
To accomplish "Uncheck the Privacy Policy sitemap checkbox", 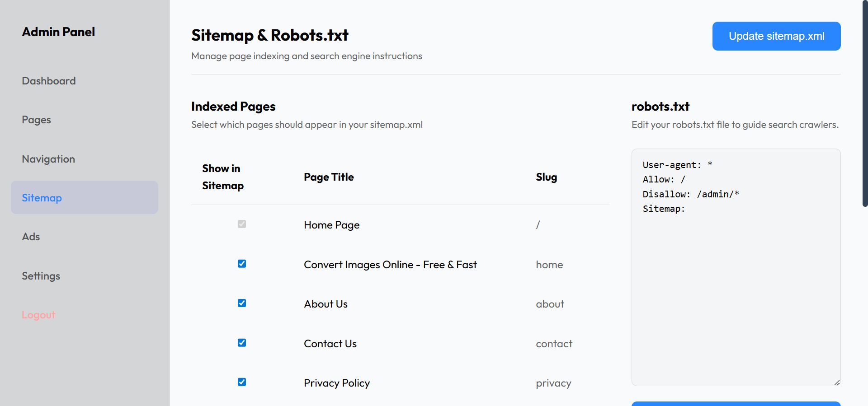I will [242, 382].
